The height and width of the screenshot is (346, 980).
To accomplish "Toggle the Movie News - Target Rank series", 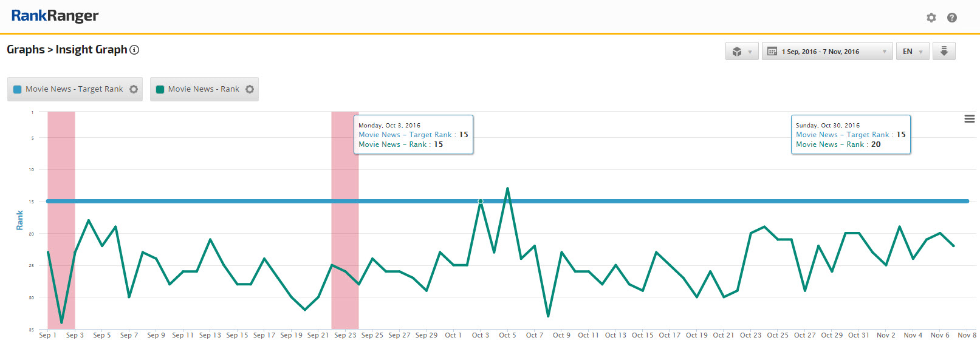I will pyautogui.click(x=74, y=89).
